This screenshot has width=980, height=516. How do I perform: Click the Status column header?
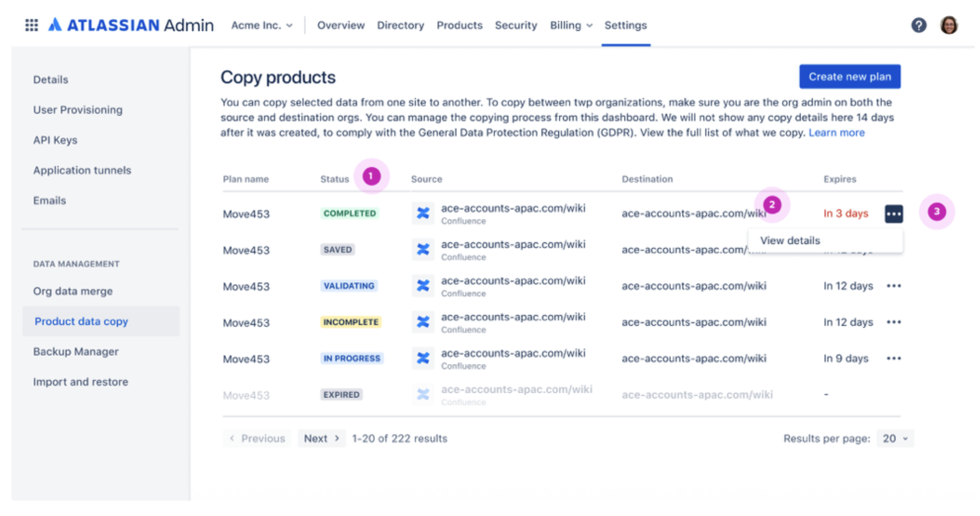pos(334,179)
